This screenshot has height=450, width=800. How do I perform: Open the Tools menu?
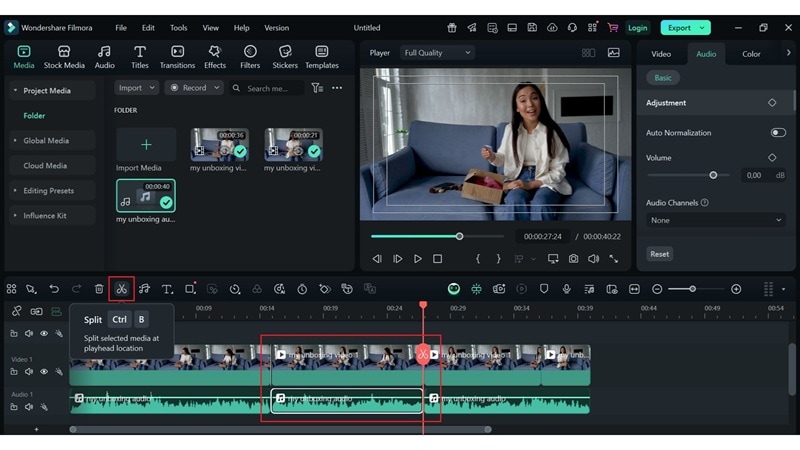click(179, 28)
